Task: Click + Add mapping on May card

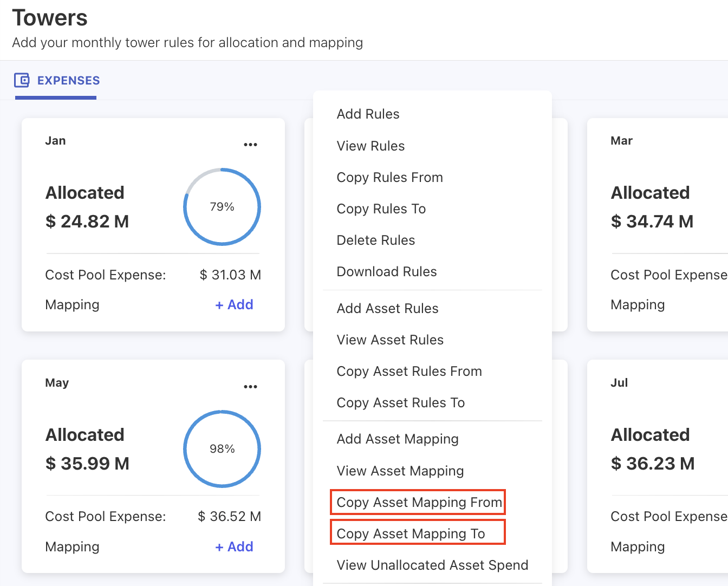Action: point(234,546)
